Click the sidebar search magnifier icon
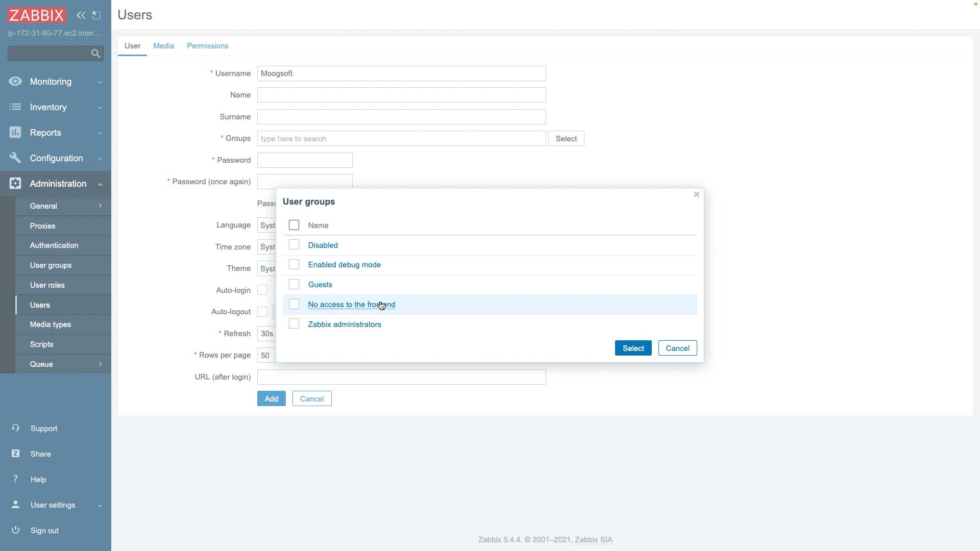This screenshot has height=551, width=980. tap(95, 54)
